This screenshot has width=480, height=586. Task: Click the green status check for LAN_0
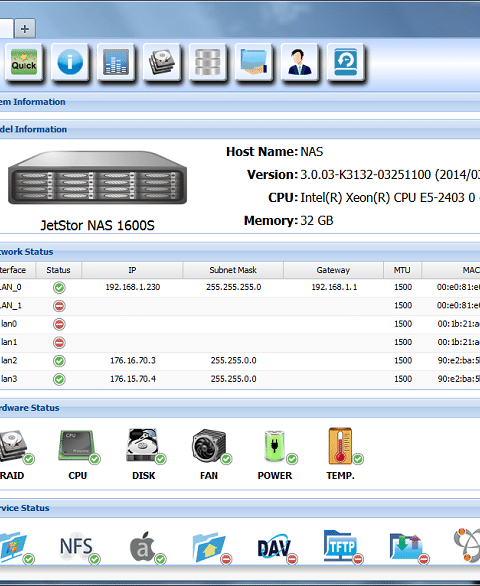point(59,288)
